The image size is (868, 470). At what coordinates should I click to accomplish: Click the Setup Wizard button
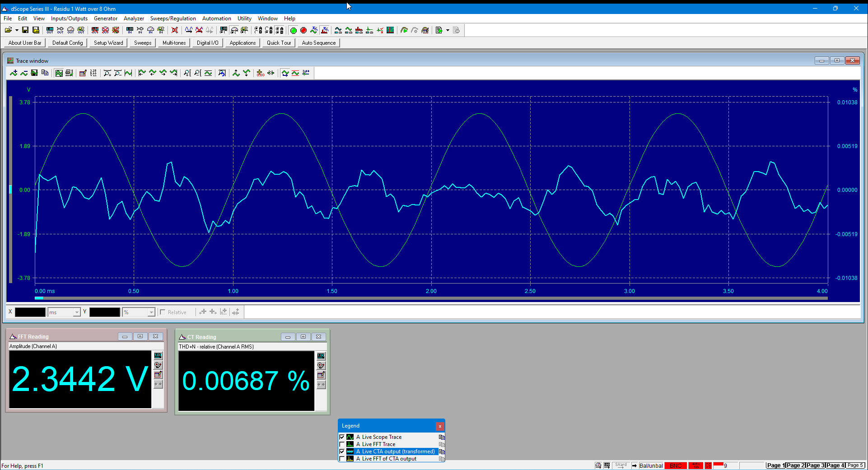[108, 43]
